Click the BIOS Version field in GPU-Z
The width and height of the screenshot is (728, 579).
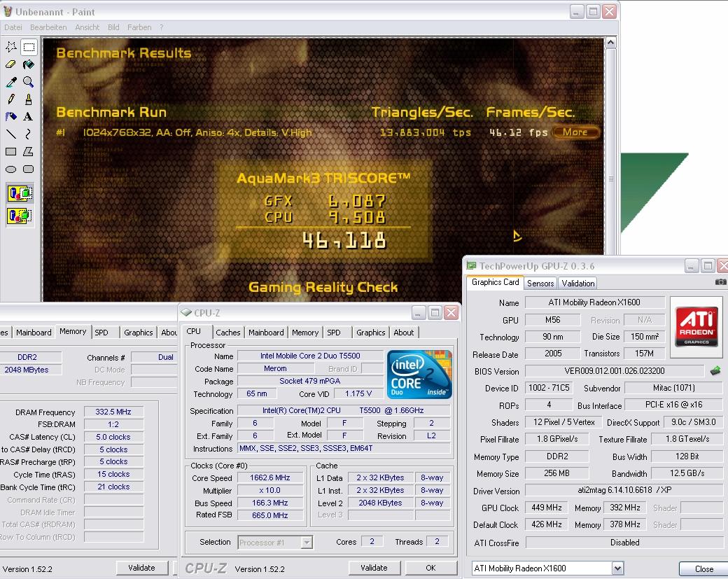click(x=615, y=371)
